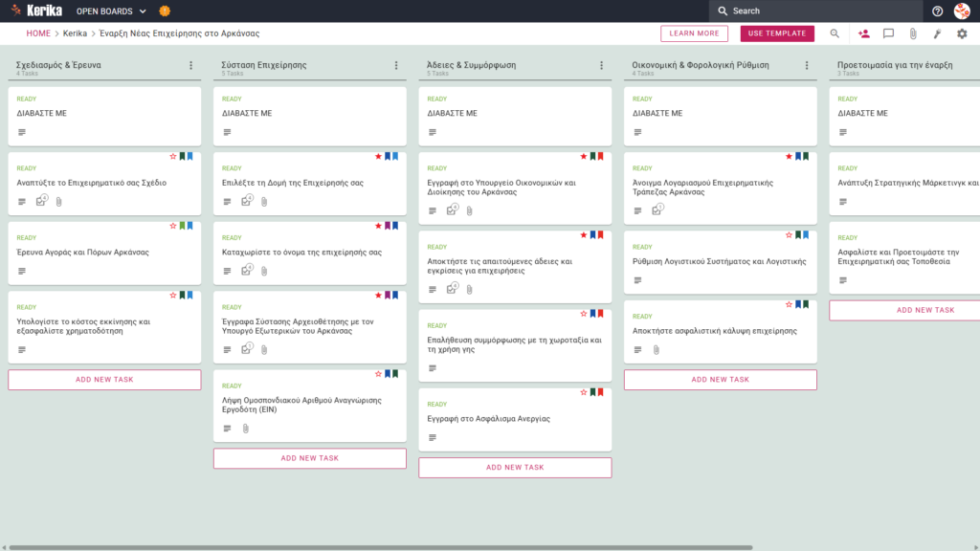
Task: Open board search magnifier icon
Action: [835, 33]
